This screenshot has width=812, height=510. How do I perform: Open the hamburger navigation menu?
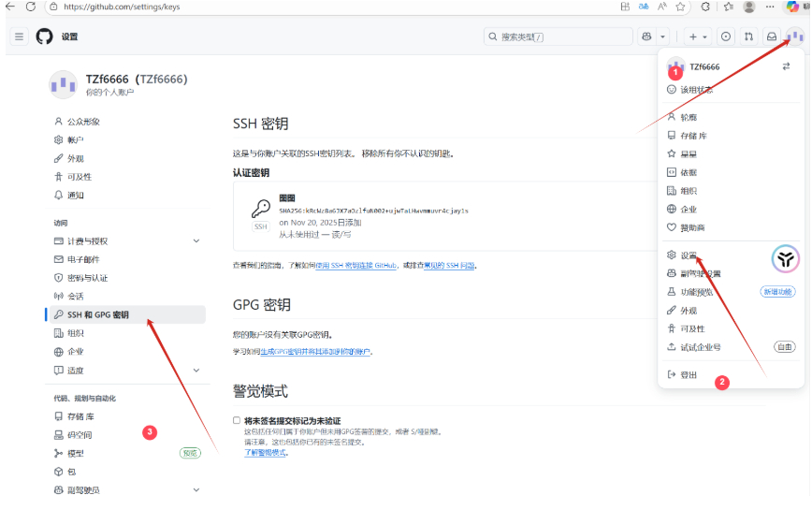click(19, 36)
